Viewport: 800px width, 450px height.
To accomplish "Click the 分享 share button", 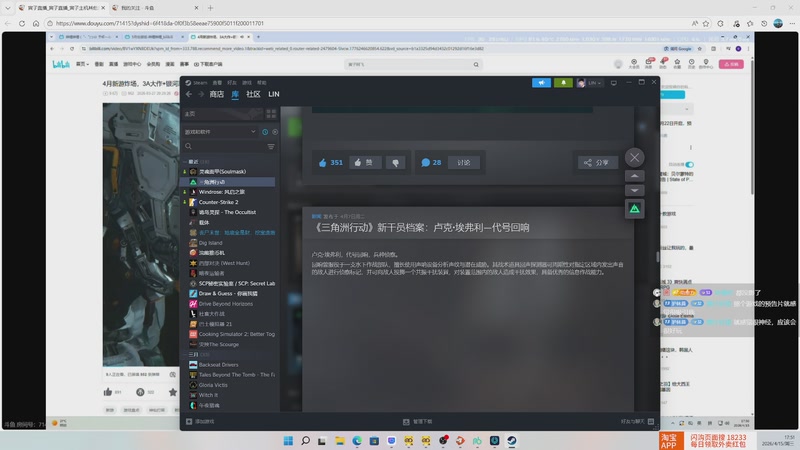I will pos(597,163).
